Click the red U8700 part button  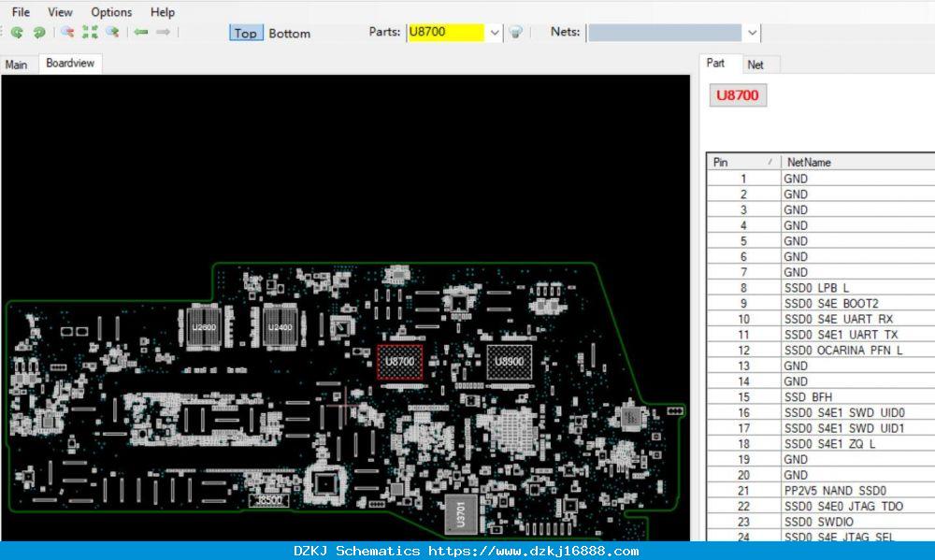point(738,95)
